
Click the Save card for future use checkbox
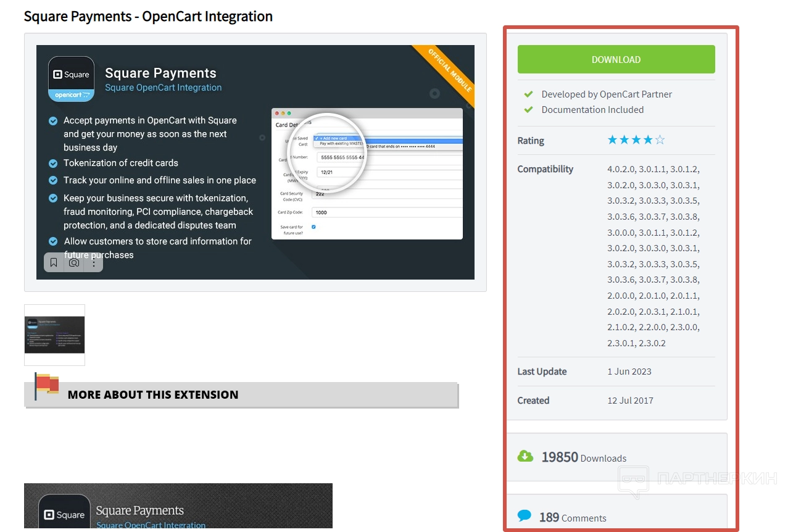click(x=313, y=227)
